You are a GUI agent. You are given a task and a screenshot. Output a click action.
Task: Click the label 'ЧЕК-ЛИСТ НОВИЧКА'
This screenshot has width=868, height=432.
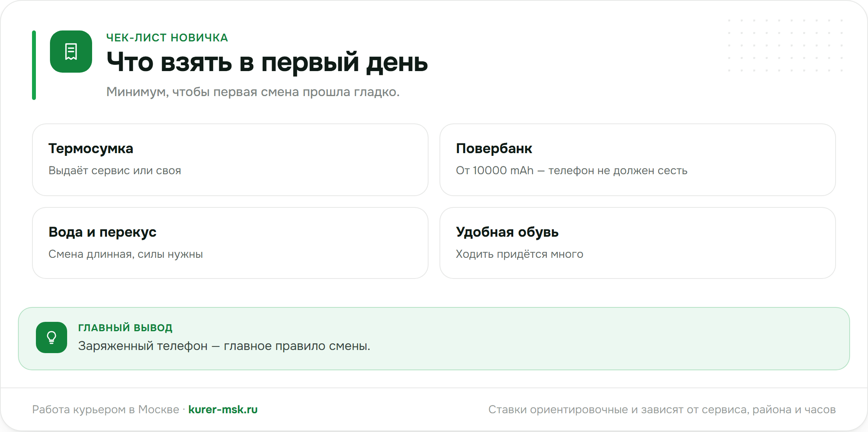click(x=167, y=37)
